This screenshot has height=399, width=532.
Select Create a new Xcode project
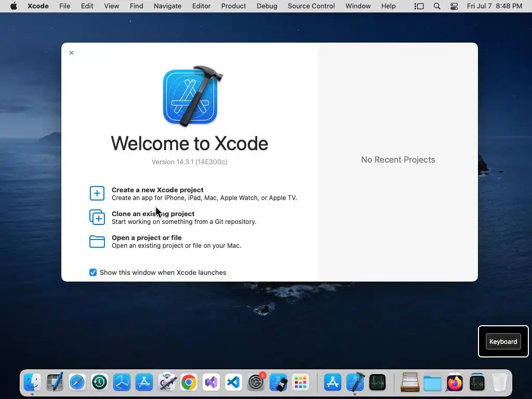coord(193,193)
